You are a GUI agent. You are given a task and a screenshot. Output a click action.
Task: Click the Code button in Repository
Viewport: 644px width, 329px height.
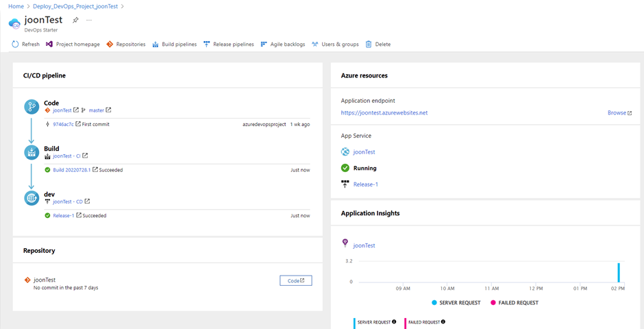pyautogui.click(x=296, y=280)
